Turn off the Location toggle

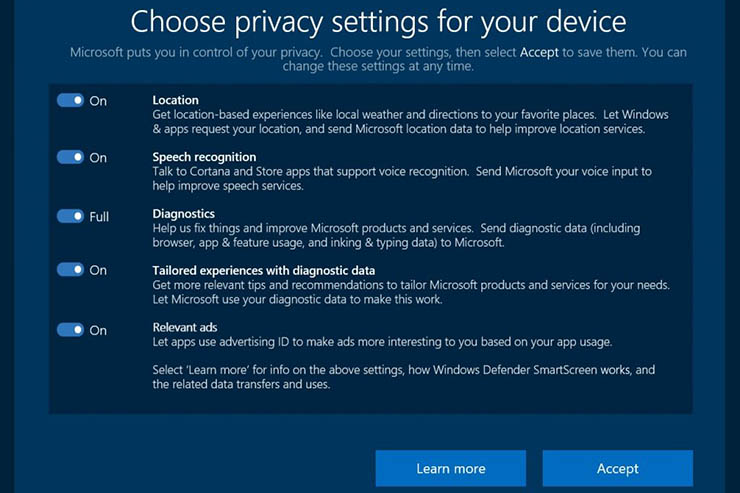[x=70, y=101]
